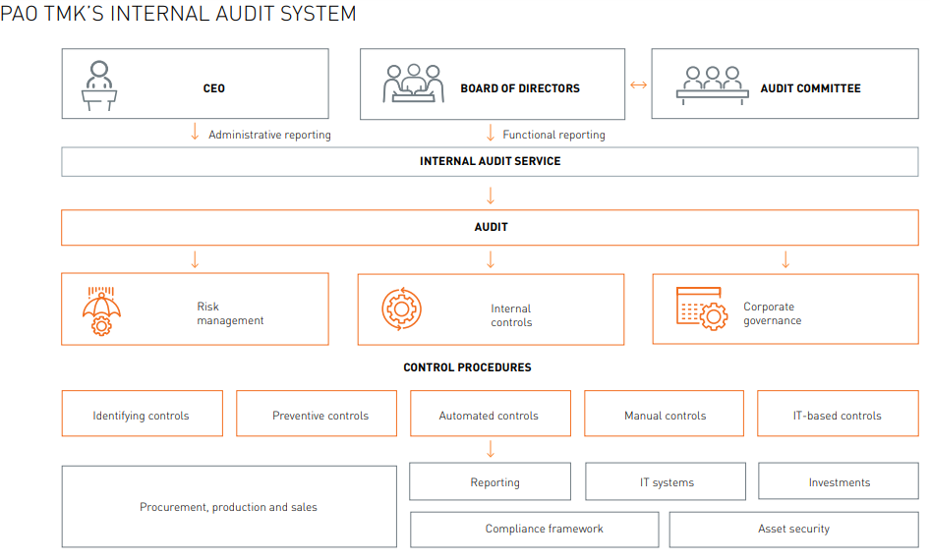Select the Manual controls box
The height and width of the screenshot is (560, 930).
(665, 414)
